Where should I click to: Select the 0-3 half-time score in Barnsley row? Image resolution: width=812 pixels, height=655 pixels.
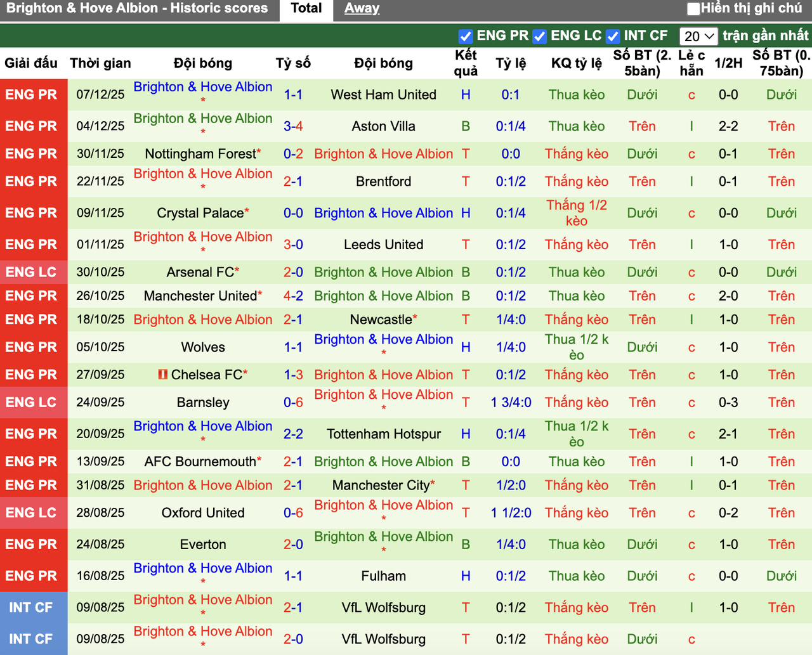click(728, 402)
